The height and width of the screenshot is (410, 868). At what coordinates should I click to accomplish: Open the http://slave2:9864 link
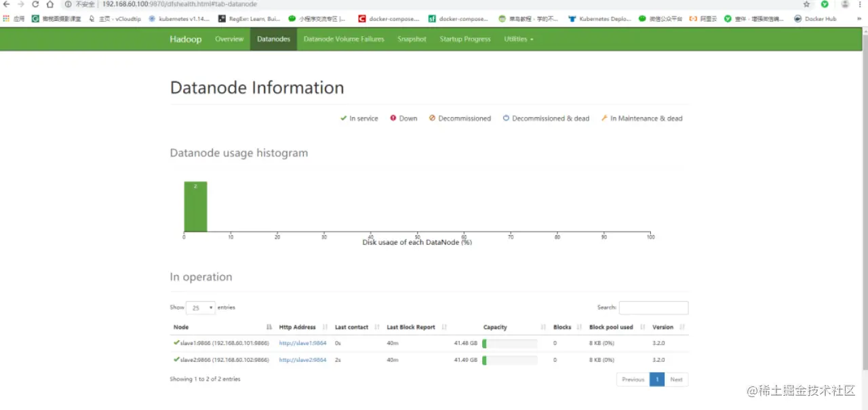click(x=302, y=361)
